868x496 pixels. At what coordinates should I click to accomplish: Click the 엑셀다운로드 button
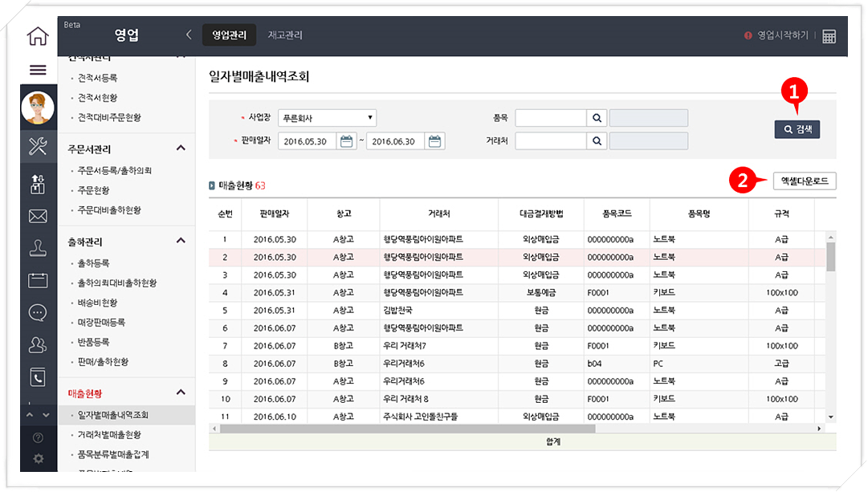[805, 181]
